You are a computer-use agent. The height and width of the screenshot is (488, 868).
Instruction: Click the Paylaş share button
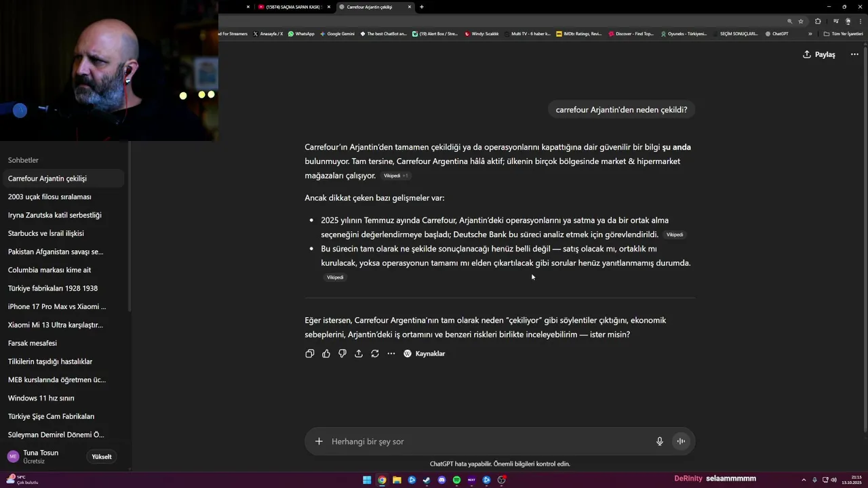819,54
